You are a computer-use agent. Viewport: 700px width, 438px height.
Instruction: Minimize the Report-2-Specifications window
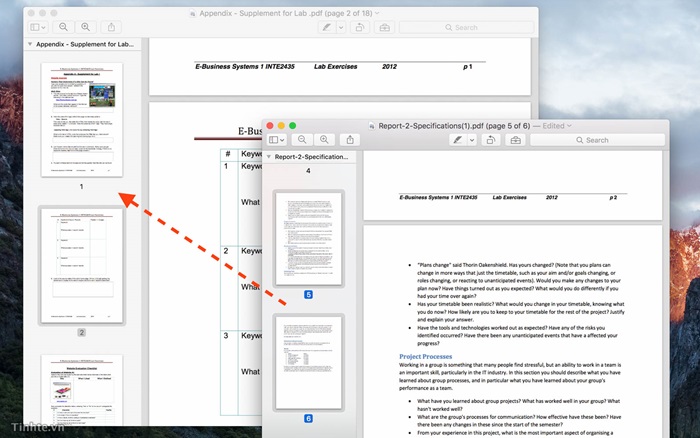coord(281,126)
